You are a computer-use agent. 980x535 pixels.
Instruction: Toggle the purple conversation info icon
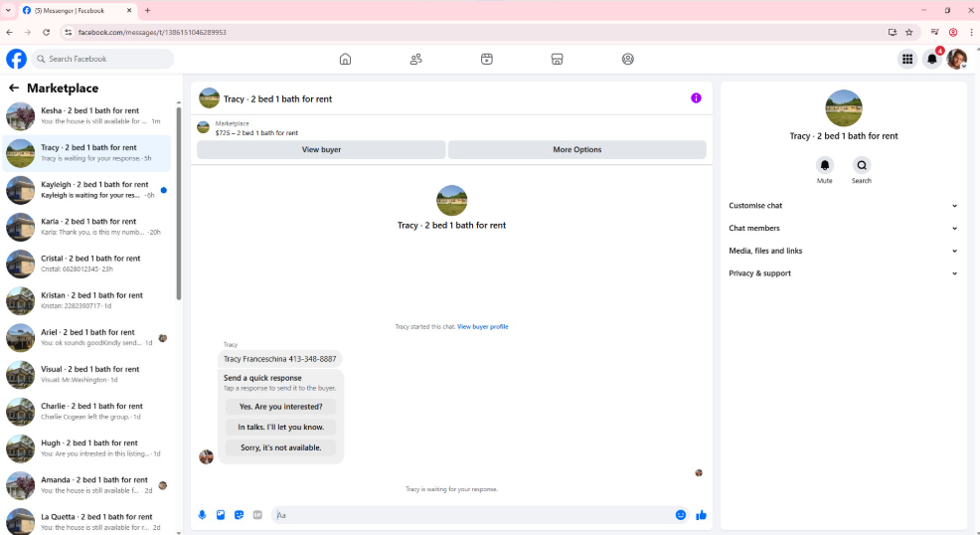coord(696,98)
